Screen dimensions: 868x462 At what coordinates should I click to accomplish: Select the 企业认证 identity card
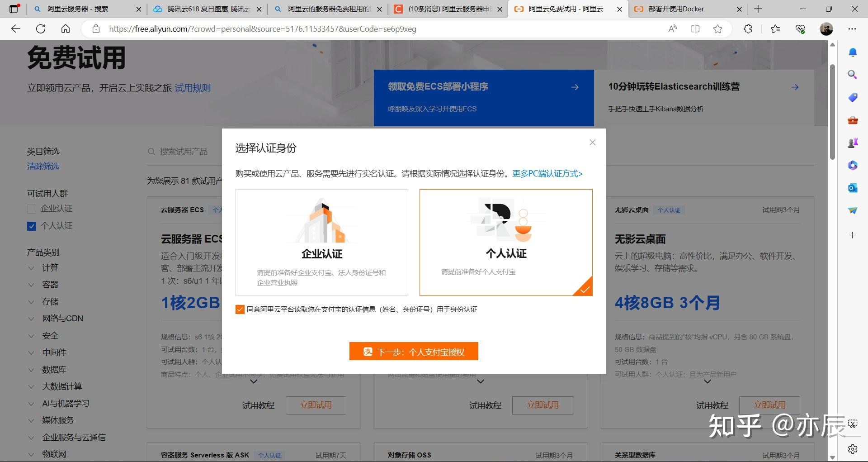coord(322,243)
